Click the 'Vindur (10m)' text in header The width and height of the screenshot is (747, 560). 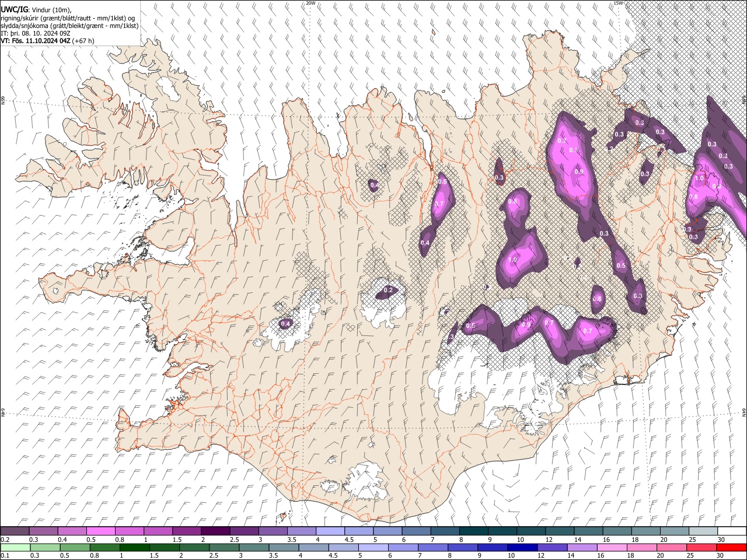tap(51, 10)
